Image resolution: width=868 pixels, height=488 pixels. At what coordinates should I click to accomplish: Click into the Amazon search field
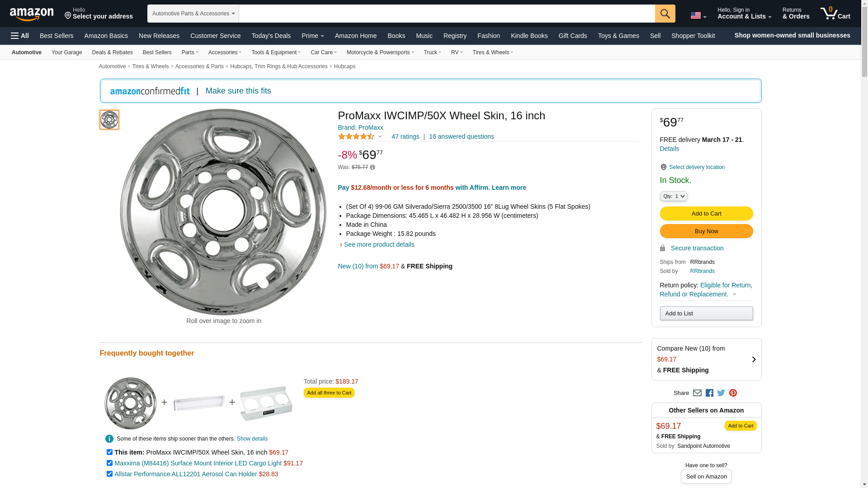[x=447, y=14]
